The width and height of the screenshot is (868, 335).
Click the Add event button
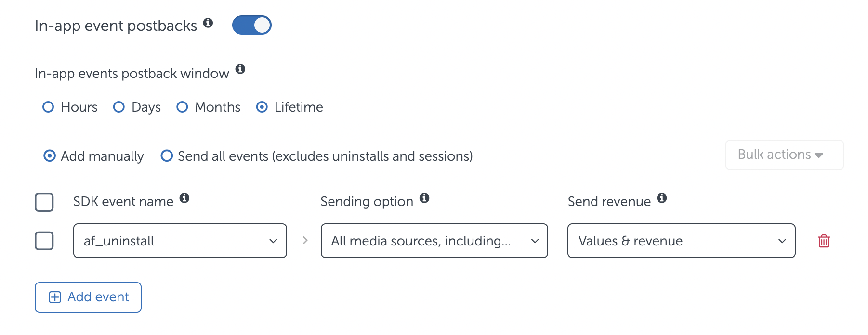click(x=88, y=297)
